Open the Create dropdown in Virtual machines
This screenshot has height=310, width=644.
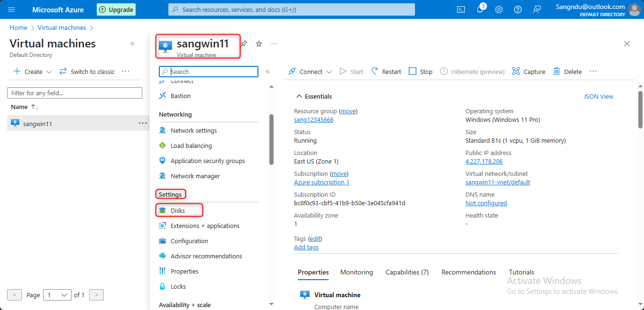point(33,72)
